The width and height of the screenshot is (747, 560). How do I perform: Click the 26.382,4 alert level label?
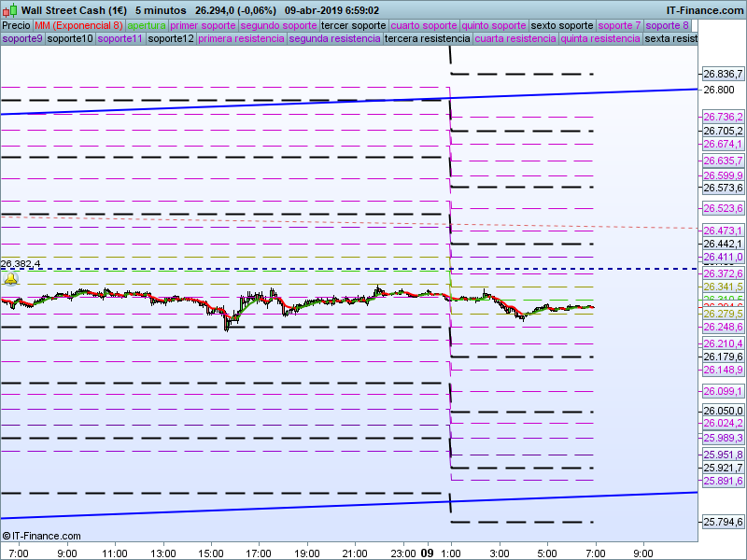[21, 264]
